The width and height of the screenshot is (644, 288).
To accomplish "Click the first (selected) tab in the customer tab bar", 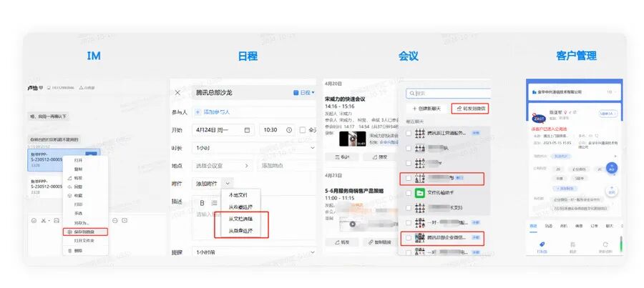I will pos(534,226).
